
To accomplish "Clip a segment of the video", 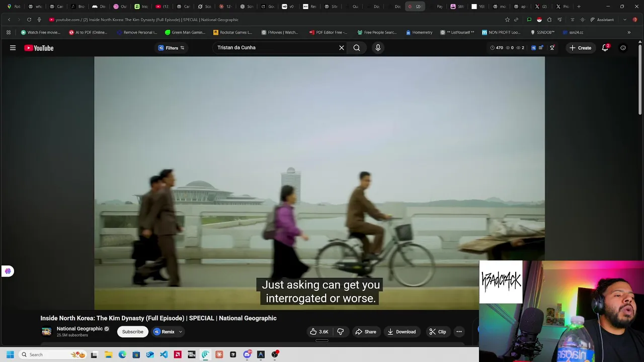I will tap(437, 332).
